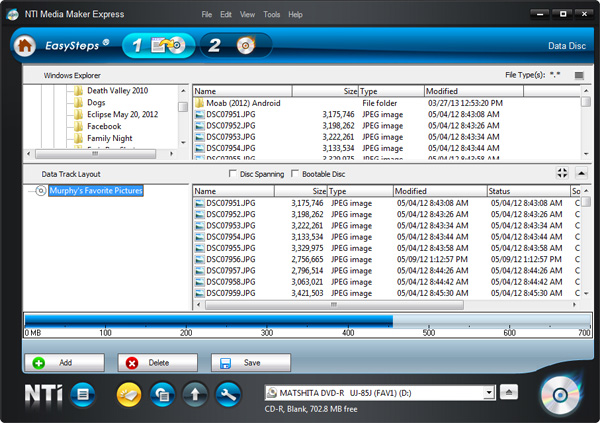Viewport: 600px width, 423px height.
Task: Select the Eclipse May 20, 2012 folder
Action: point(122,114)
